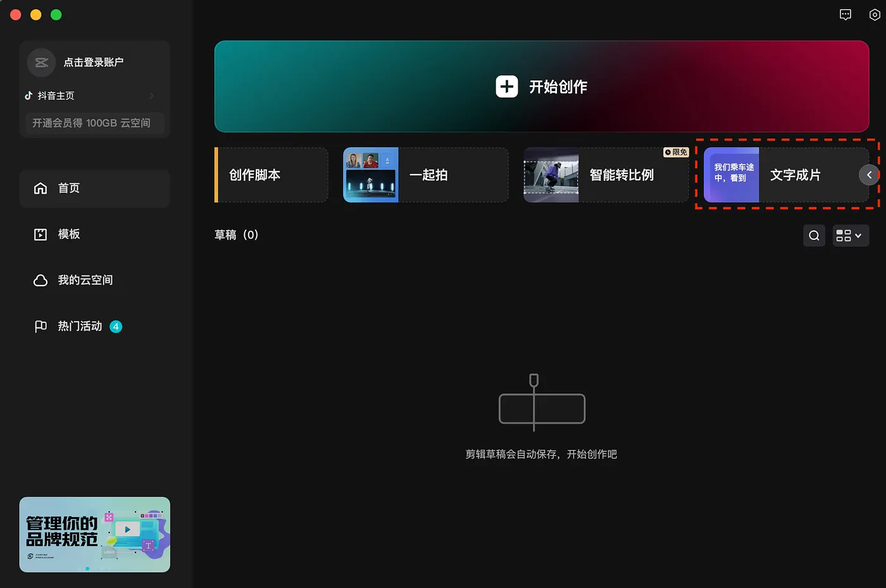This screenshot has height=588, width=886.
Task: Click the 点击登录账户 login text
Action: tap(94, 62)
